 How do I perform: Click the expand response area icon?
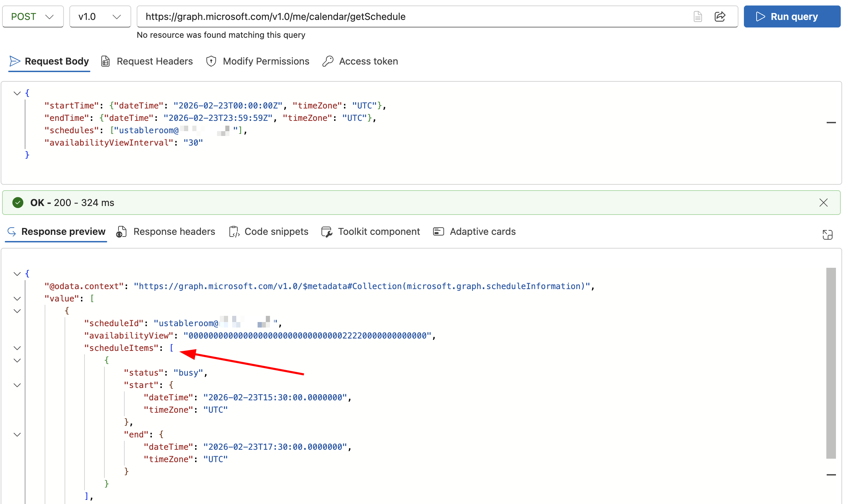click(x=827, y=234)
